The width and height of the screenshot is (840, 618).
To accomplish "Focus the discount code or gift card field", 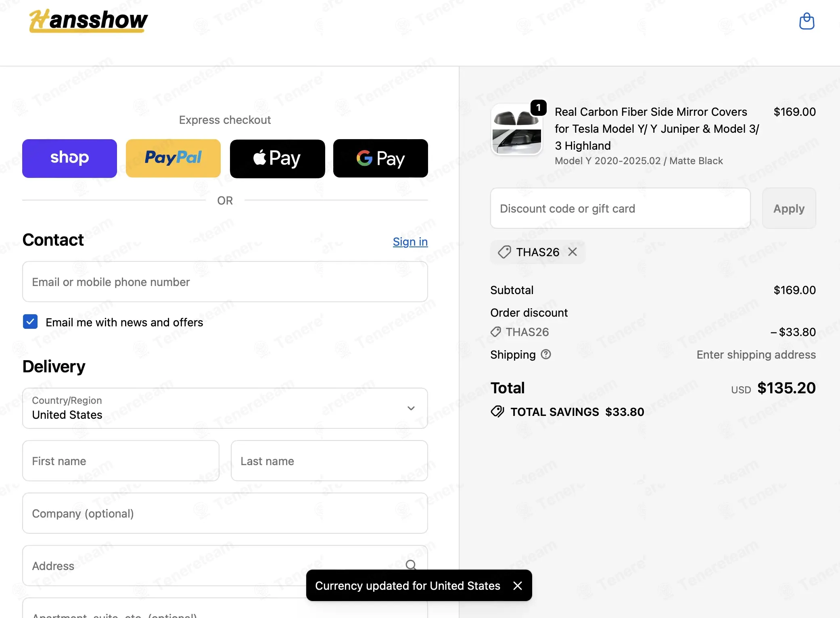I will coord(620,208).
